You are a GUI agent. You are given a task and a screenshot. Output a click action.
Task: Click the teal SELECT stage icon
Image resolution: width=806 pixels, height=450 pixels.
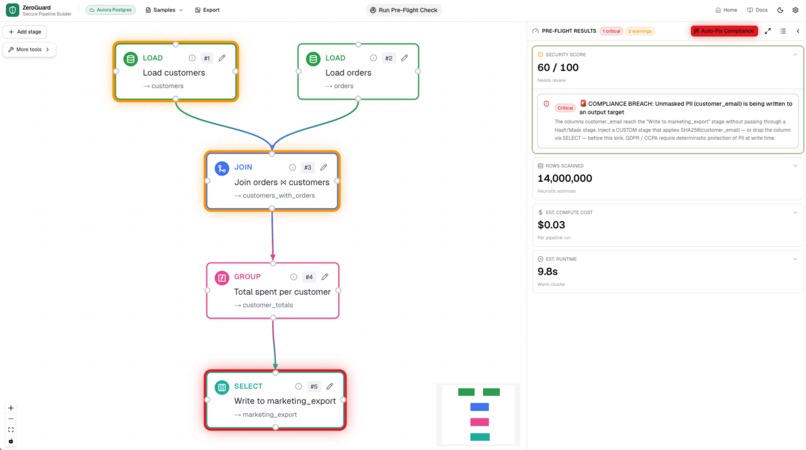pyautogui.click(x=222, y=387)
